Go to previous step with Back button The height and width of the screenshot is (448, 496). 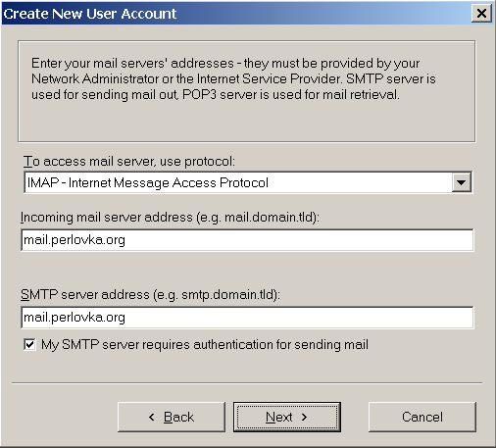pyautogui.click(x=172, y=417)
